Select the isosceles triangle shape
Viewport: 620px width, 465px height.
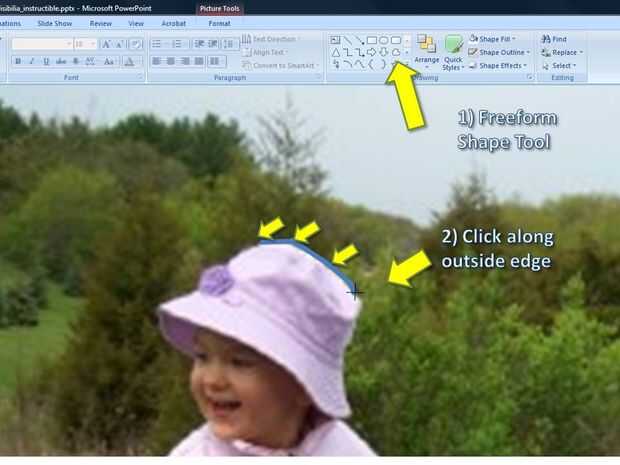tap(335, 52)
